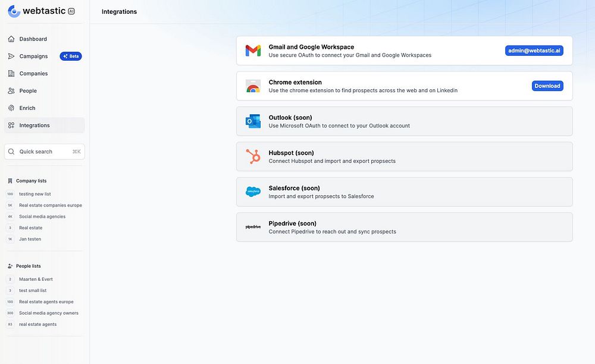Click the Beta badge next to Campaigns
595x364 pixels.
(x=71, y=56)
